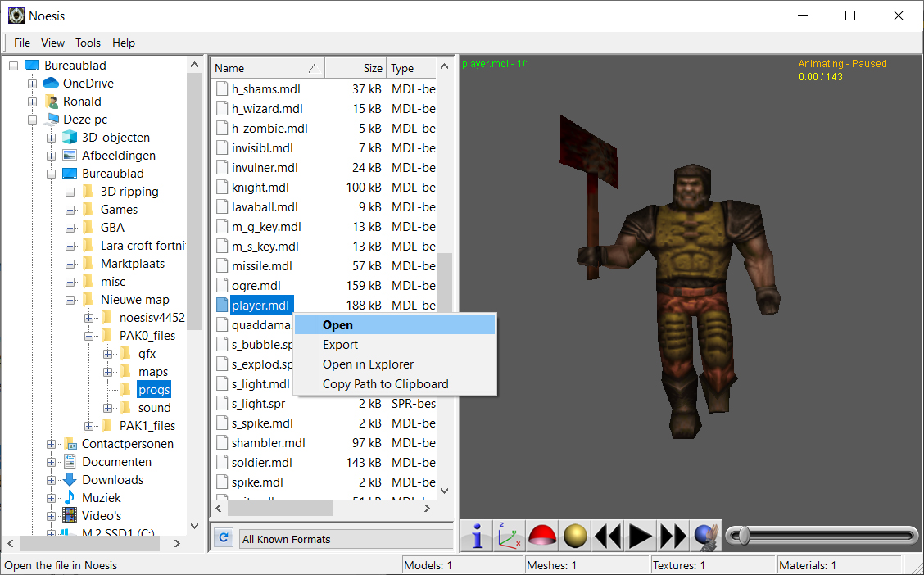The image size is (924, 575).
Task: Toggle the XYZ axis display icon
Action: pyautogui.click(x=509, y=536)
